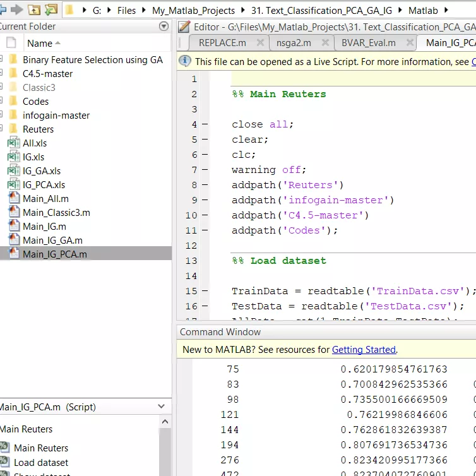Expand the C4.5-master folder node
The image size is (476, 476).
tap(1, 73)
